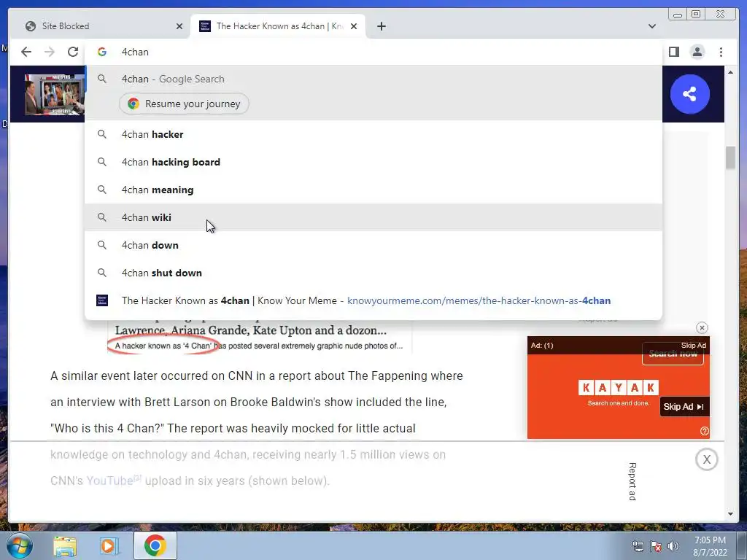
Task: Close the Site Blocked tab
Action: 179,26
